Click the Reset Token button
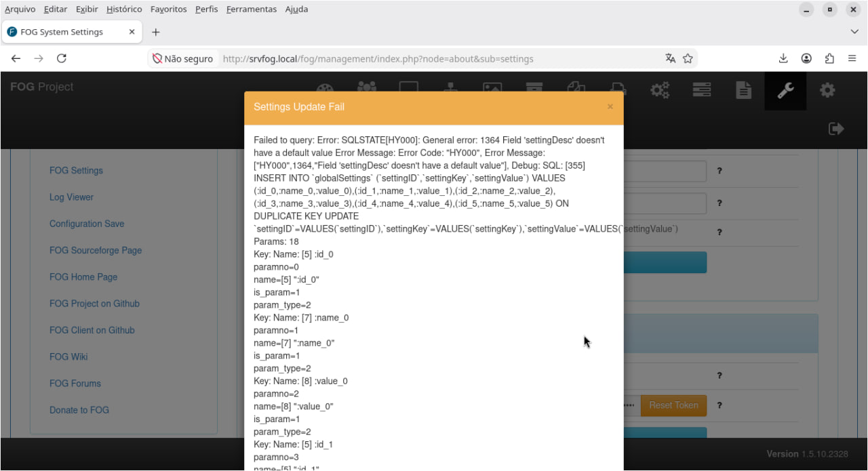 673,405
